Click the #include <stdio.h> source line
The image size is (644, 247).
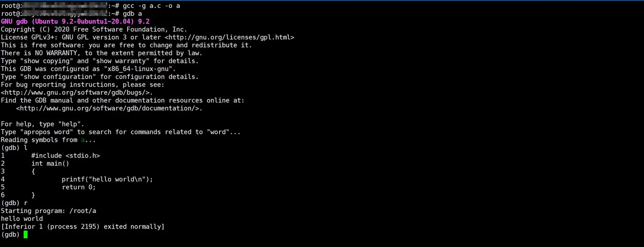pos(65,155)
